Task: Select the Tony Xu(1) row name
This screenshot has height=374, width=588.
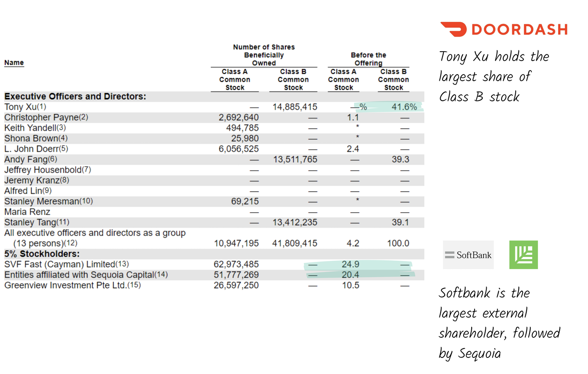Action: 25,107
